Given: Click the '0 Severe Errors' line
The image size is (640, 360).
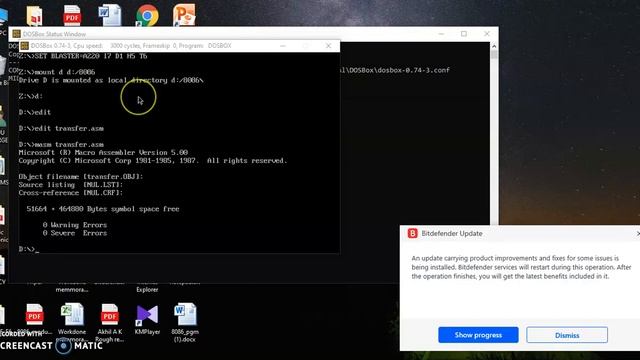Looking at the screenshot, I should (x=75, y=233).
